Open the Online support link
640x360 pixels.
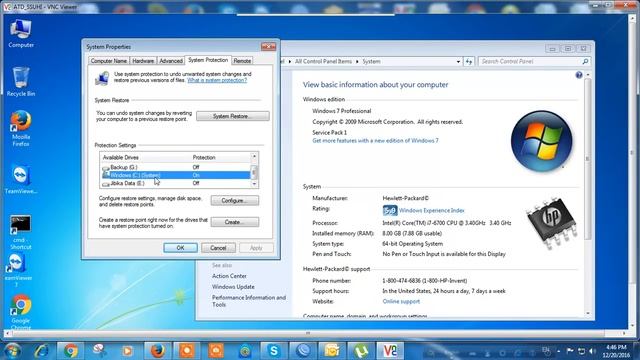coord(401,302)
